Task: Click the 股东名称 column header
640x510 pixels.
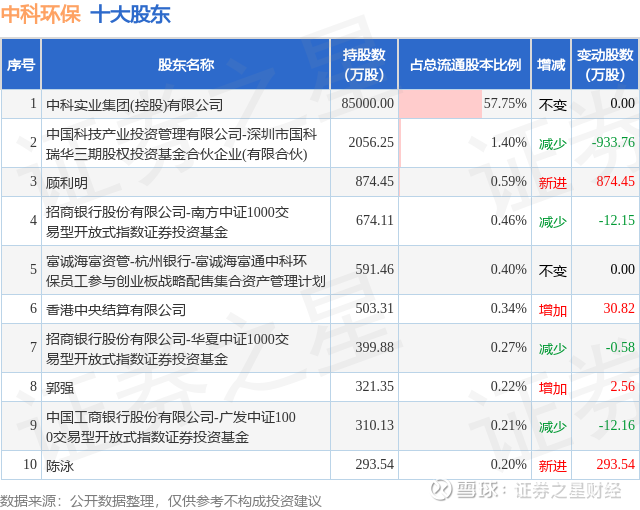Action: coord(186,64)
